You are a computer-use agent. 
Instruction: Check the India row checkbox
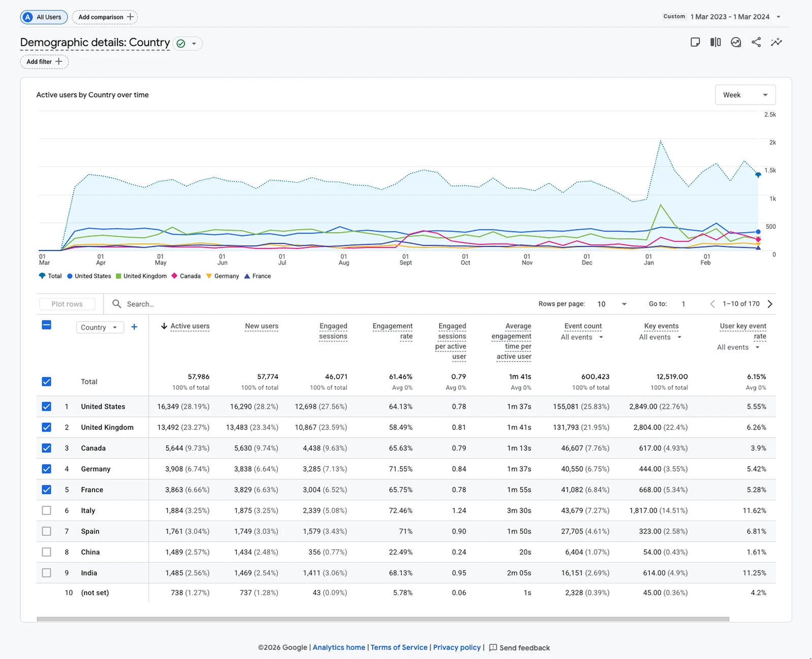pyautogui.click(x=46, y=573)
